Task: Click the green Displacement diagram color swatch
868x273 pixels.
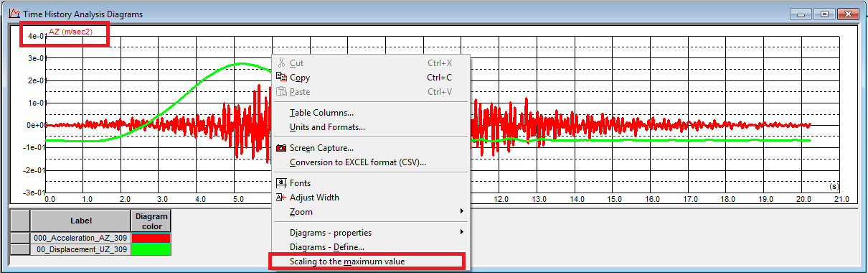Action: point(151,249)
